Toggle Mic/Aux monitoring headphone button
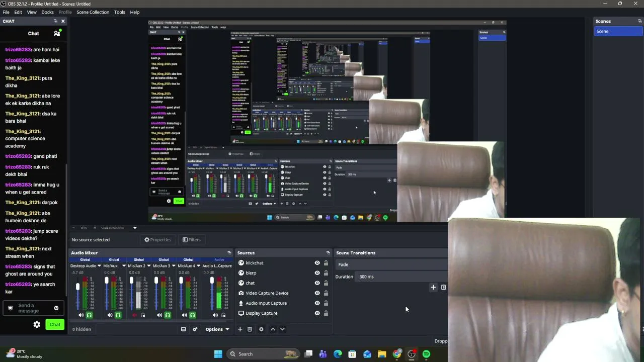This screenshot has height=362, width=644. point(118,315)
